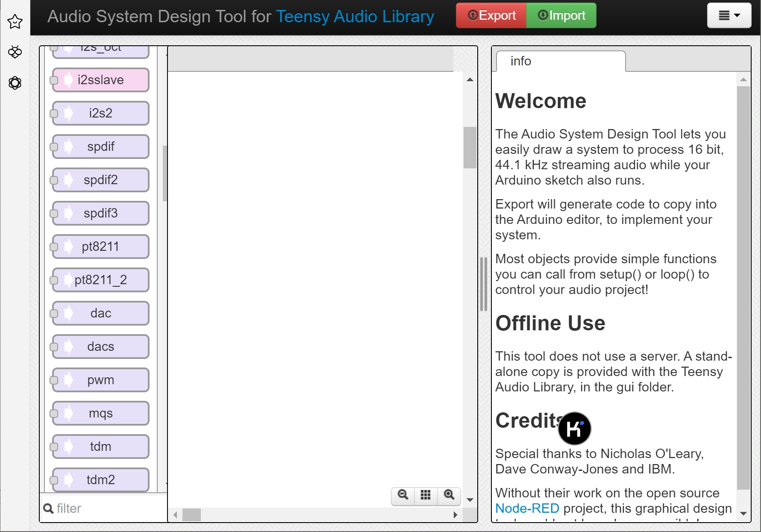Click the star icon in left sidebar
761x532 pixels.
(x=15, y=21)
